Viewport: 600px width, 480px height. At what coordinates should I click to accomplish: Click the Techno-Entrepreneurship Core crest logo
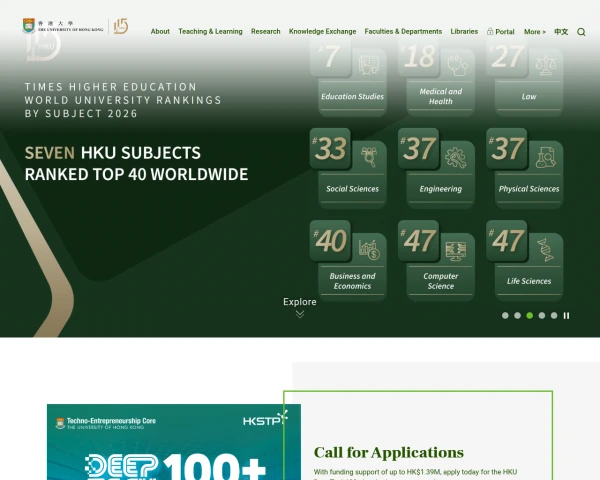pos(60,423)
